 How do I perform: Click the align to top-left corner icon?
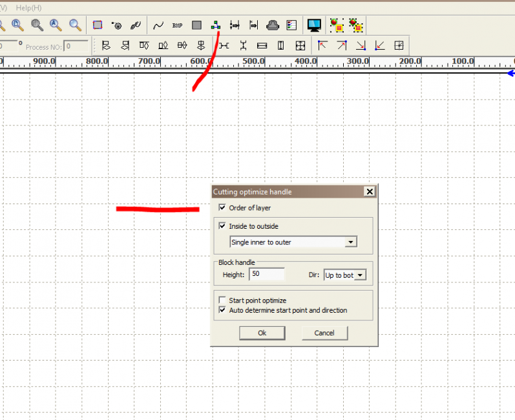(322, 45)
